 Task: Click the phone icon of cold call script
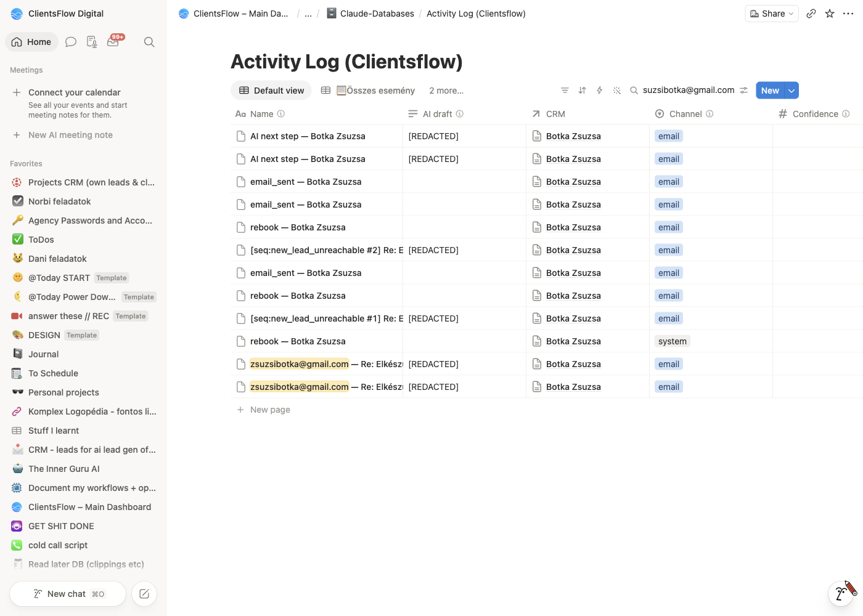[17, 545]
